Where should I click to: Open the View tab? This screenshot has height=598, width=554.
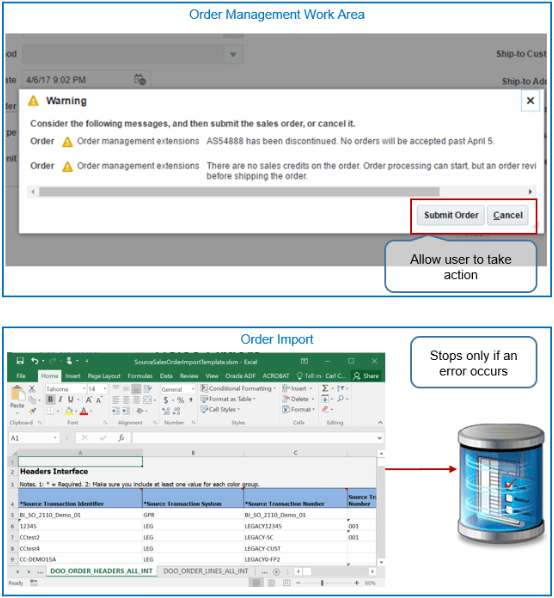point(212,376)
